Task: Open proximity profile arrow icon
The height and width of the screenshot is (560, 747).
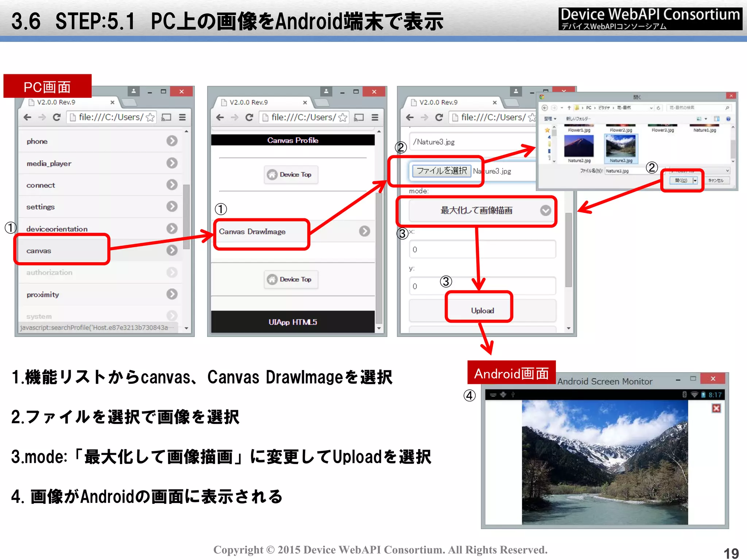Action: (x=172, y=294)
